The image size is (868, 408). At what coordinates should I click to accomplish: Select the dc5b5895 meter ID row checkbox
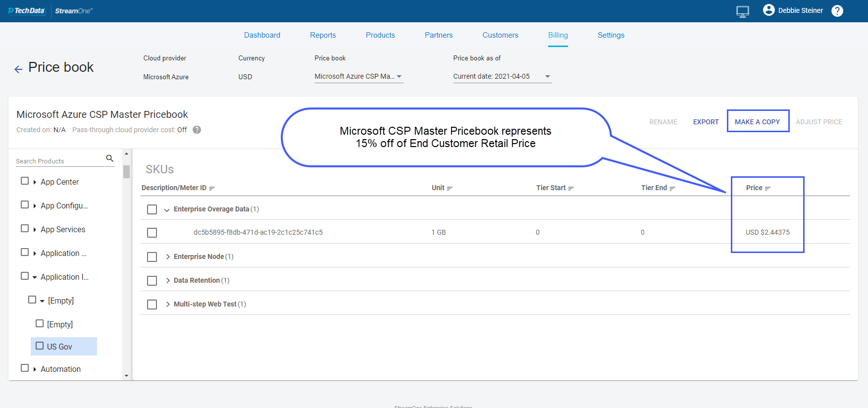152,233
